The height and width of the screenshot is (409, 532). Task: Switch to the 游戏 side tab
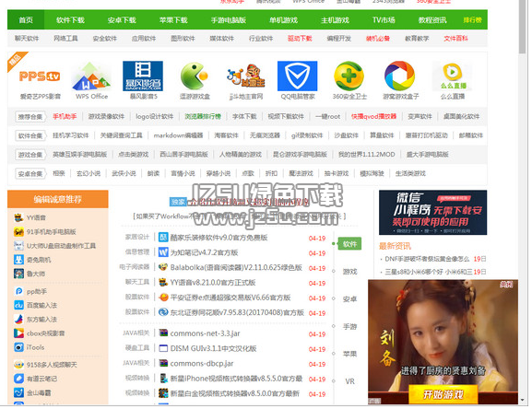point(349,272)
